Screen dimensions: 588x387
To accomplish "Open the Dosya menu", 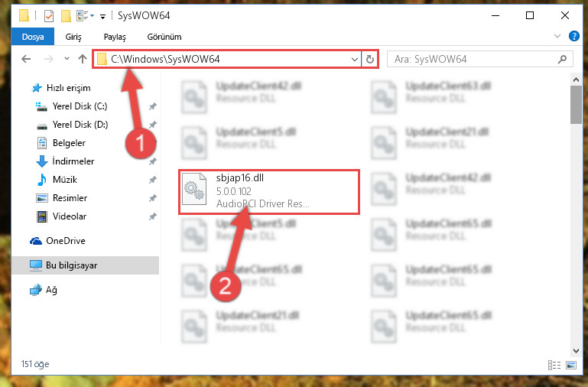I will coord(33,37).
